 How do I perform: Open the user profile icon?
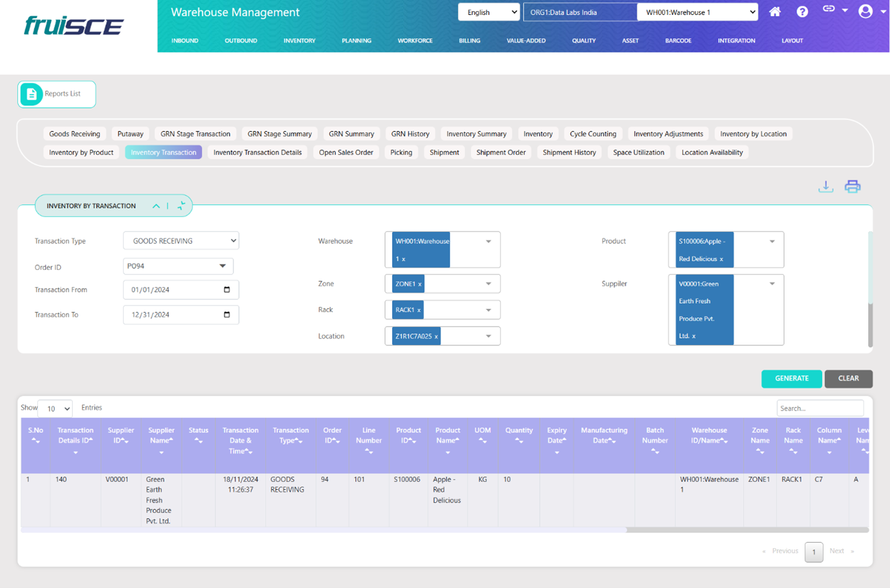(865, 11)
